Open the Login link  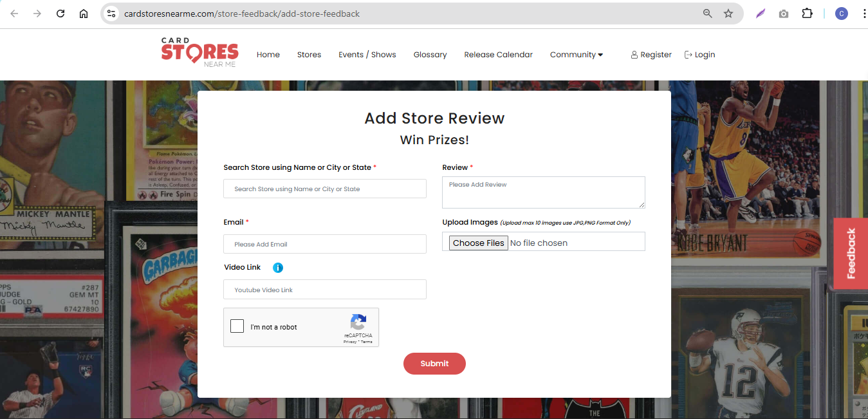click(x=700, y=55)
